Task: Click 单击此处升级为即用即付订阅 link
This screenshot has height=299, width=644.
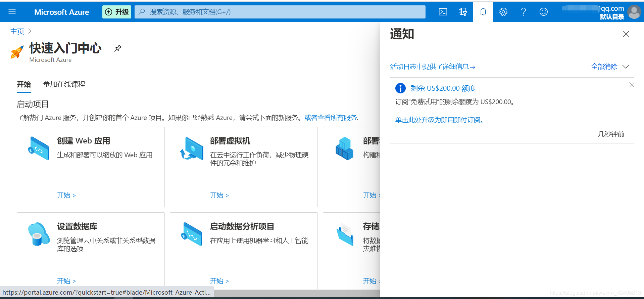Action: (440, 120)
